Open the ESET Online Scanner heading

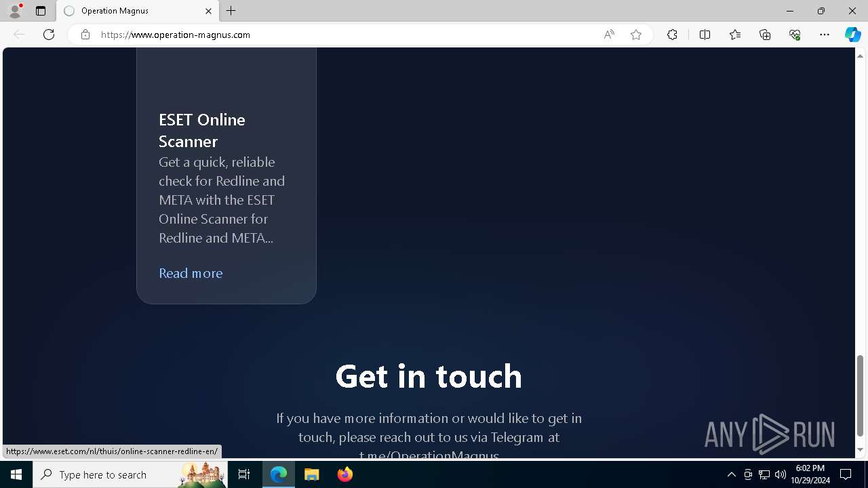202,130
